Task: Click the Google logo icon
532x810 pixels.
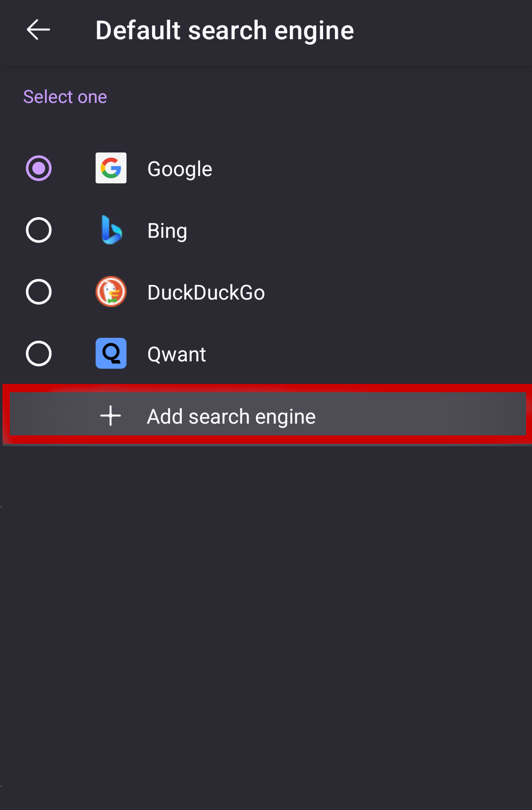Action: point(111,168)
